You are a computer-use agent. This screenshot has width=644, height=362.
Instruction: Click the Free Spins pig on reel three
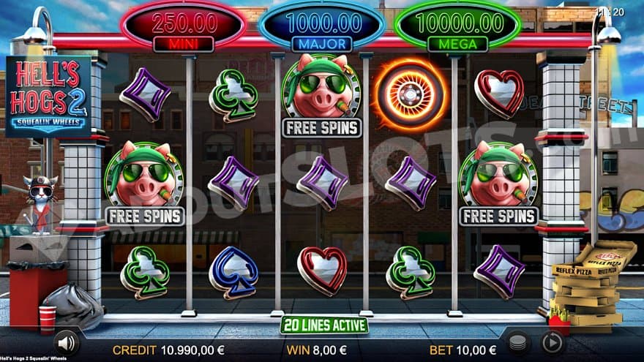tap(322, 95)
